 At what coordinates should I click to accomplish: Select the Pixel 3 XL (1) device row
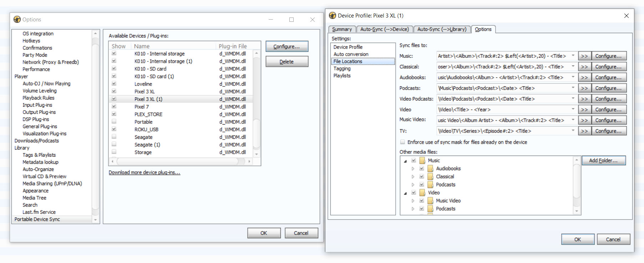(181, 99)
